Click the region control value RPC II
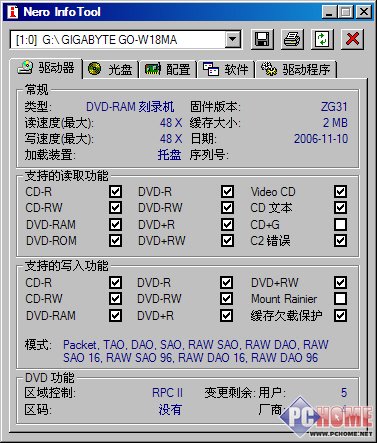This screenshot has height=443, width=377. [167, 393]
